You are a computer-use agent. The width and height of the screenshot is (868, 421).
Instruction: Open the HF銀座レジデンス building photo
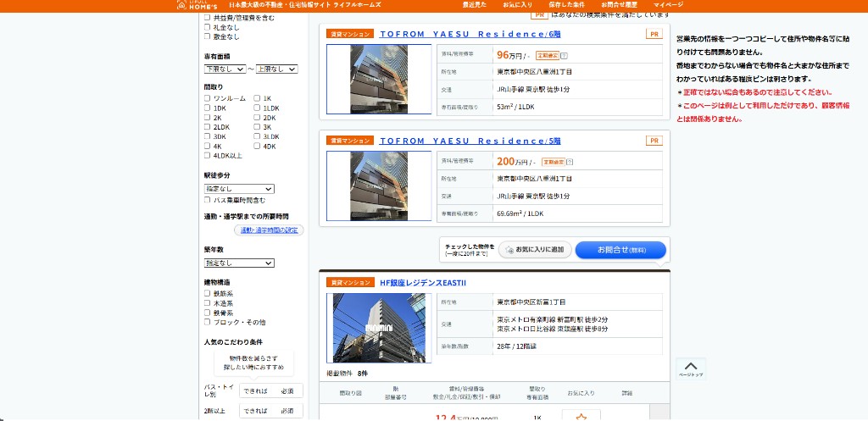pyautogui.click(x=379, y=328)
